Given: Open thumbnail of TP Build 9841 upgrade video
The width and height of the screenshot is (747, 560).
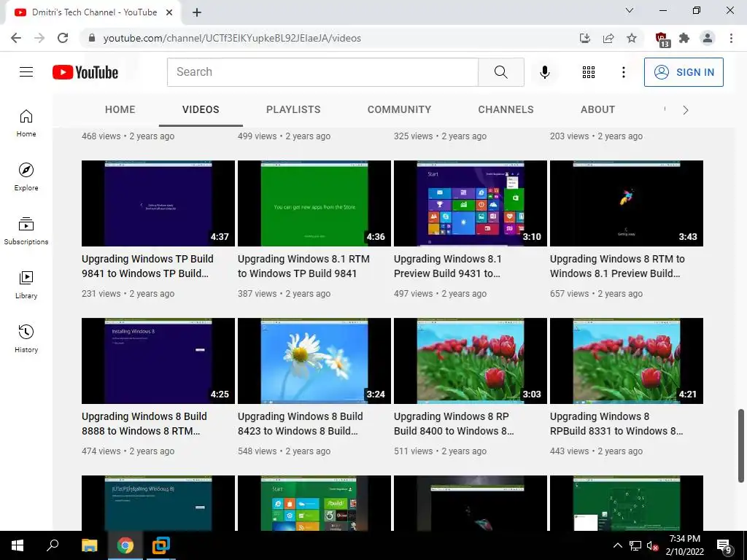Looking at the screenshot, I should click(158, 203).
